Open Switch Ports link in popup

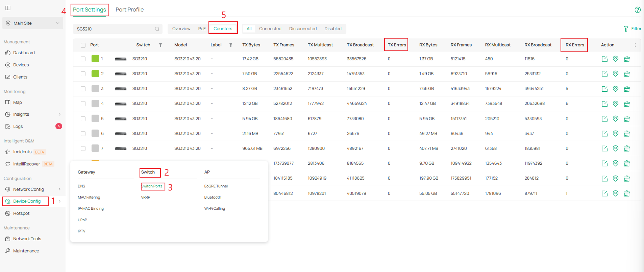tap(152, 186)
